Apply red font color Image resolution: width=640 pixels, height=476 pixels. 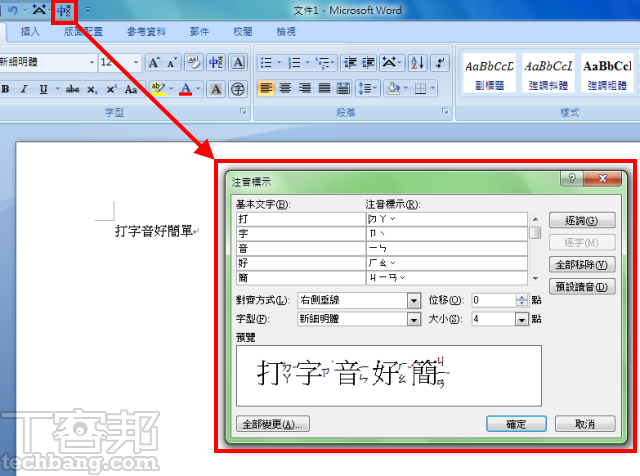tap(186, 89)
